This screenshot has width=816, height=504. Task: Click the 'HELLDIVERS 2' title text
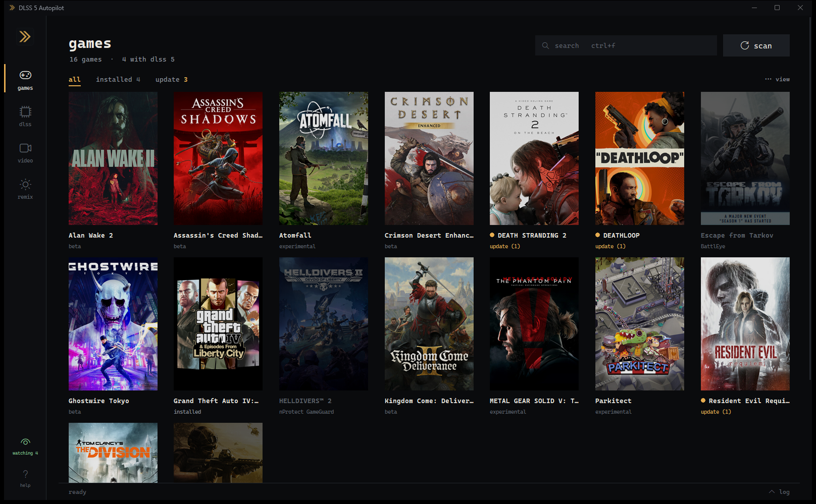click(x=305, y=401)
